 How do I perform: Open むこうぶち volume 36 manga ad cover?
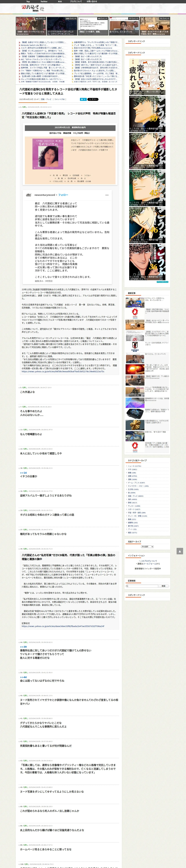pyautogui.click(x=147, y=262)
